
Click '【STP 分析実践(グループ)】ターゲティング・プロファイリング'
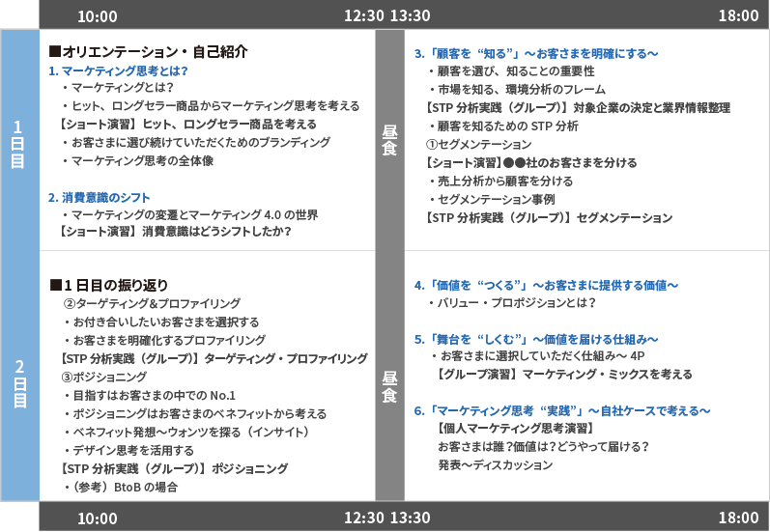coord(213,359)
